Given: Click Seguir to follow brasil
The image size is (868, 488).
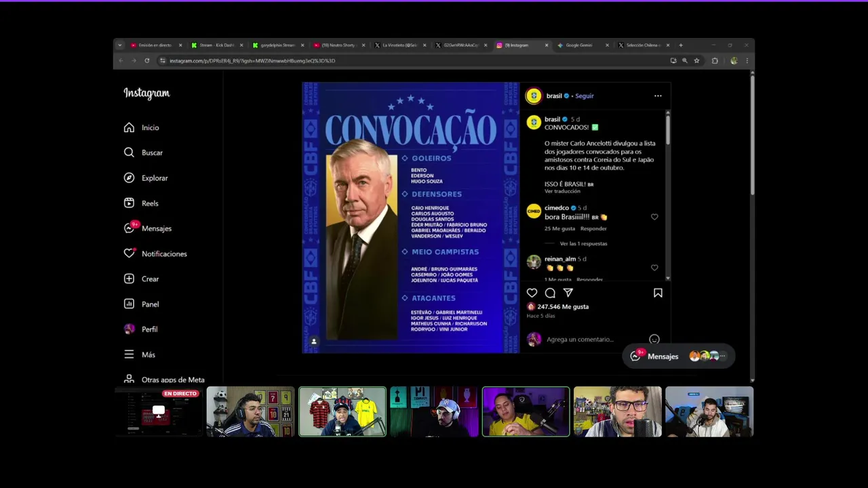Looking at the screenshot, I should pos(585,96).
